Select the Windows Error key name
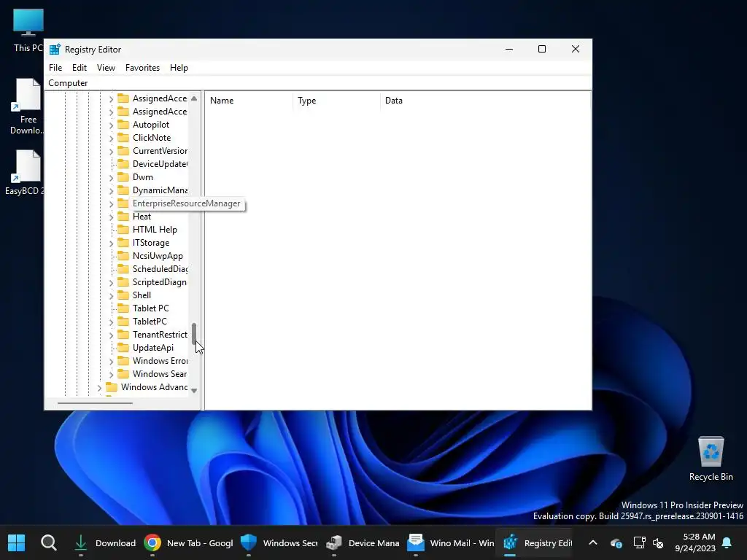 [160, 360]
